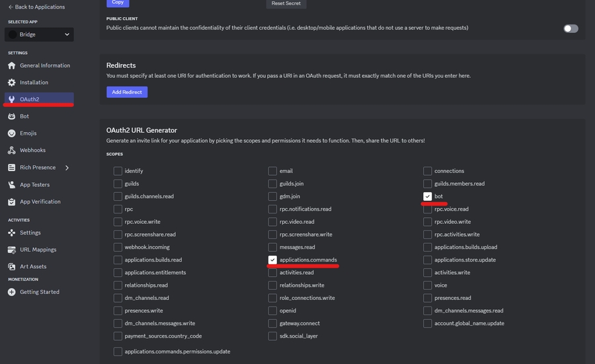This screenshot has width=595, height=364.
Task: Click the Art Assets icon
Action: click(11, 267)
